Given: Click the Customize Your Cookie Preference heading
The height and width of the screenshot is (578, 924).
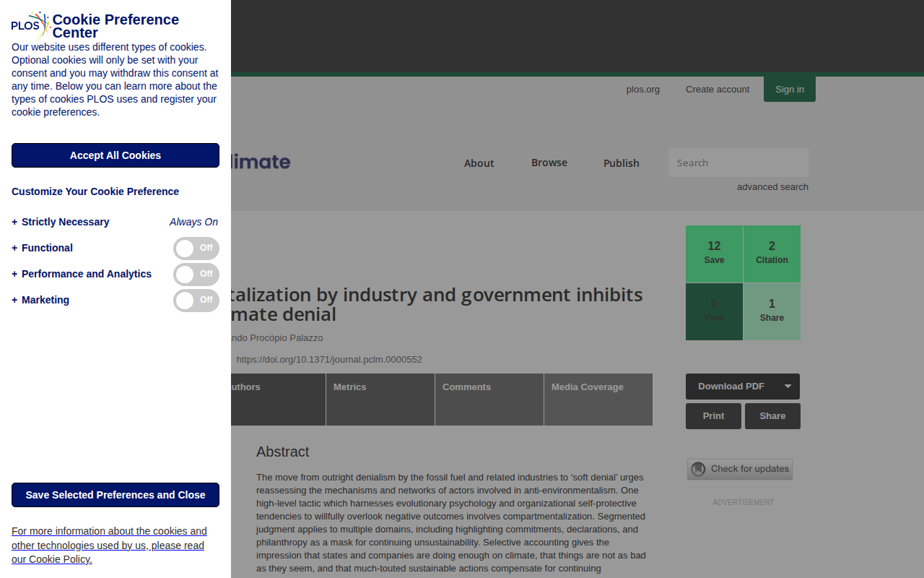Looking at the screenshot, I should [95, 191].
